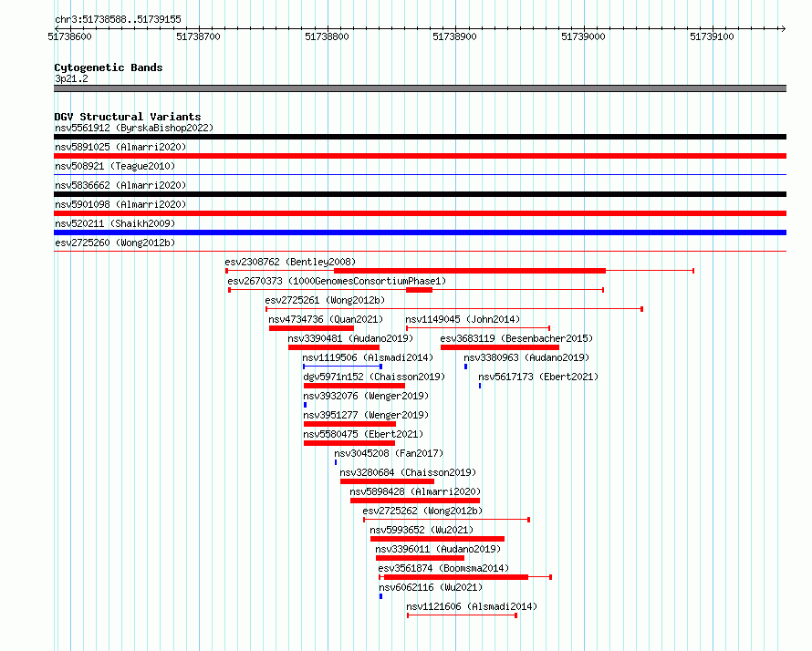Screen dimensions: 812x651
Task: Click the gray 3p21.2 cytogenetic band bar
Action: coord(420,88)
